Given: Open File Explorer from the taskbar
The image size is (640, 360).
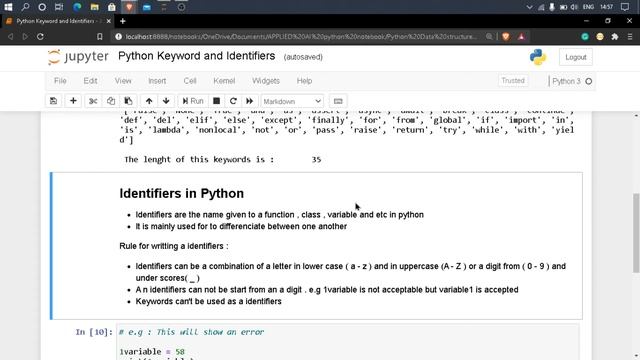Looking at the screenshot, I should 94,7.
